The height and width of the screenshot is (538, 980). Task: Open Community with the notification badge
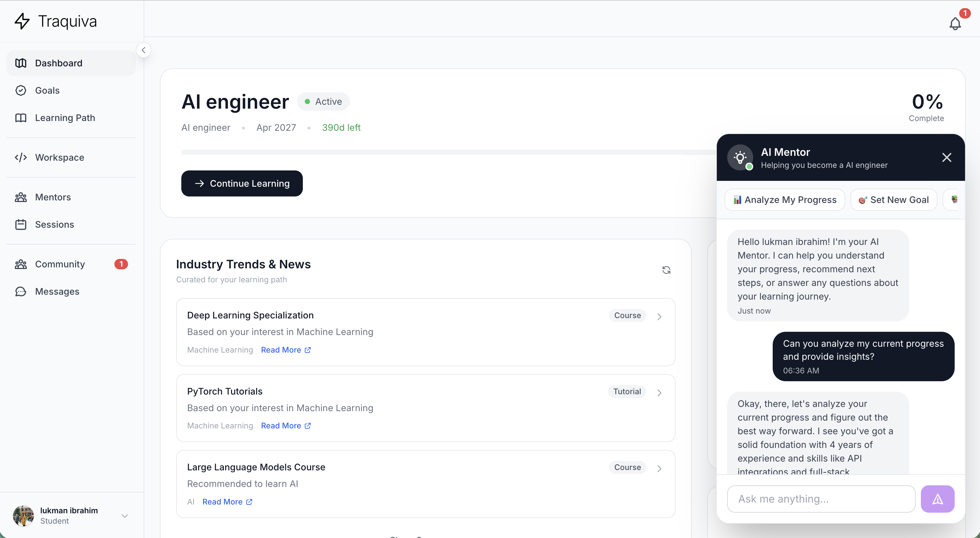(60, 264)
